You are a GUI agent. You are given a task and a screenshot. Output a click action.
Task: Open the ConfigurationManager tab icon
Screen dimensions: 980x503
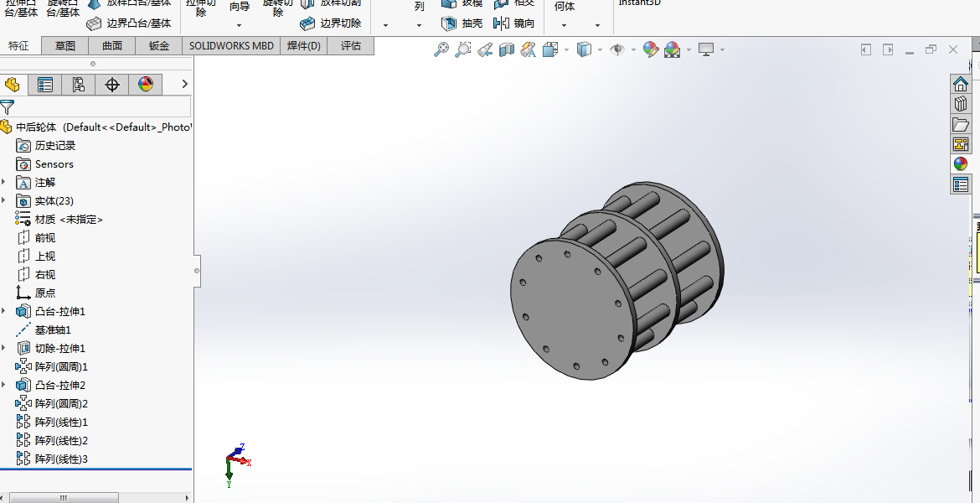78,85
